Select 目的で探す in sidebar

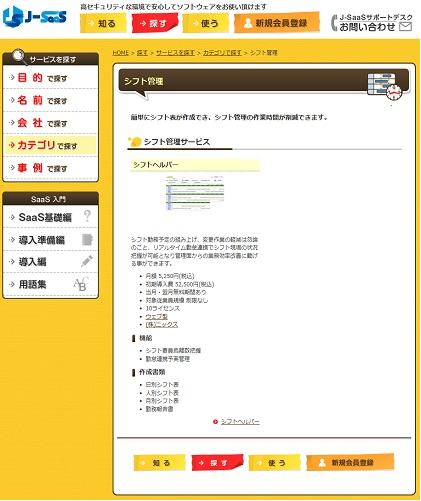point(51,78)
